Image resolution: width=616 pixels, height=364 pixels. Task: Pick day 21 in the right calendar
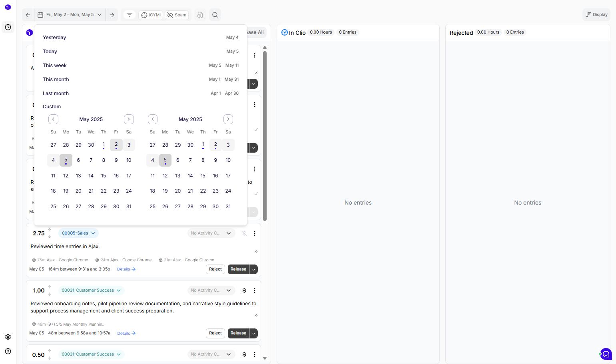(190, 191)
